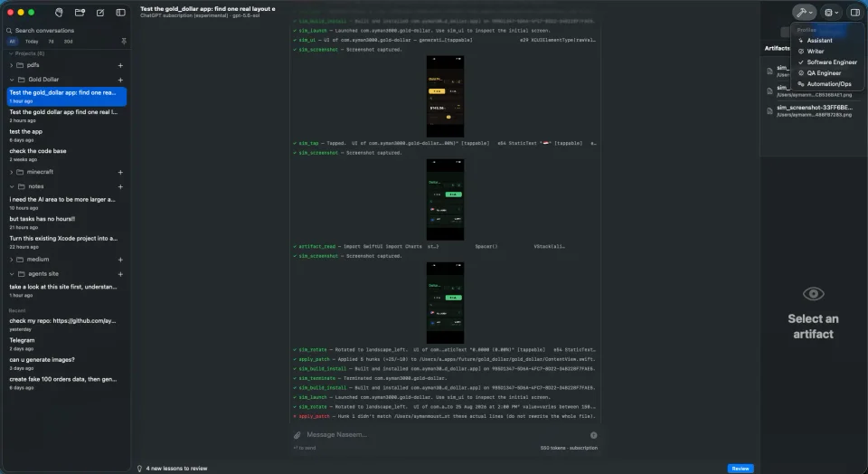Click file icon of sim_screenshot-33FF6BE artifact
This screenshot has width=868, height=474.
click(769, 110)
